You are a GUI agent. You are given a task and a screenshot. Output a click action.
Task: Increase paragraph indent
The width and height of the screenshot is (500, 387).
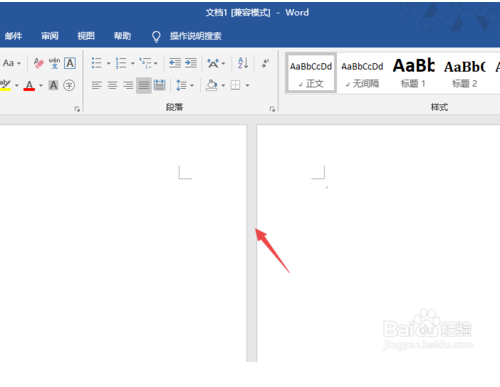pos(191,63)
